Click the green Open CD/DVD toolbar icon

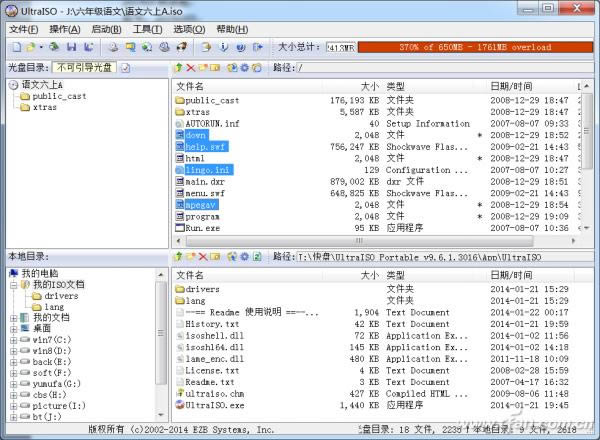pos(54,47)
